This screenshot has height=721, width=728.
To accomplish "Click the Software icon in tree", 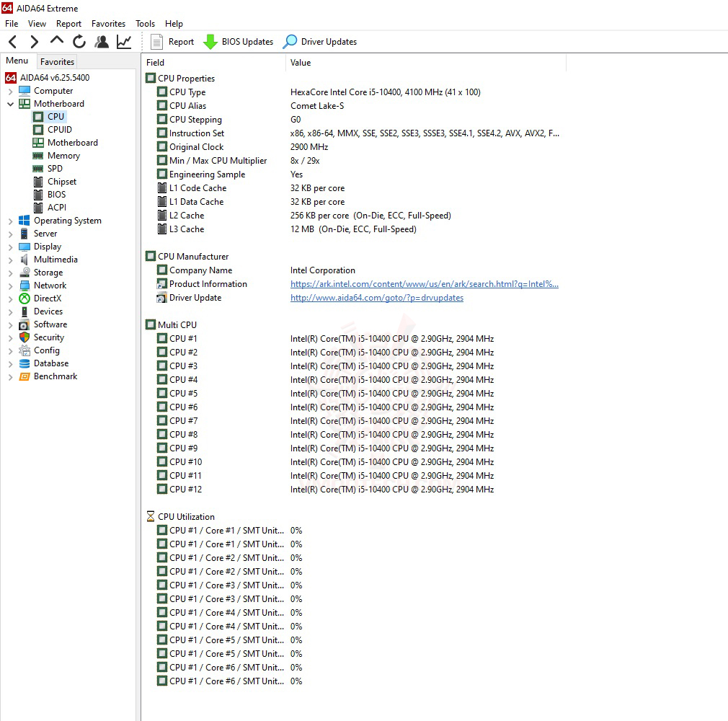I will coord(24,324).
